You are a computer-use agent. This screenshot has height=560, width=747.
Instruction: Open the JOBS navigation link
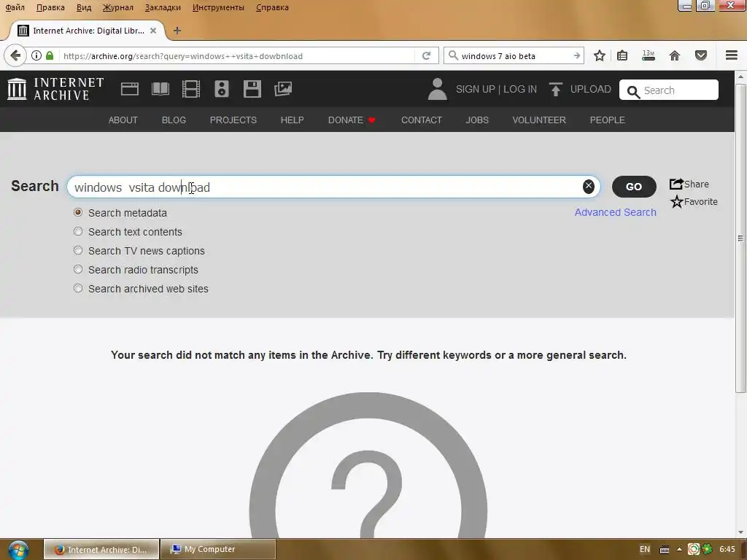pyautogui.click(x=477, y=120)
